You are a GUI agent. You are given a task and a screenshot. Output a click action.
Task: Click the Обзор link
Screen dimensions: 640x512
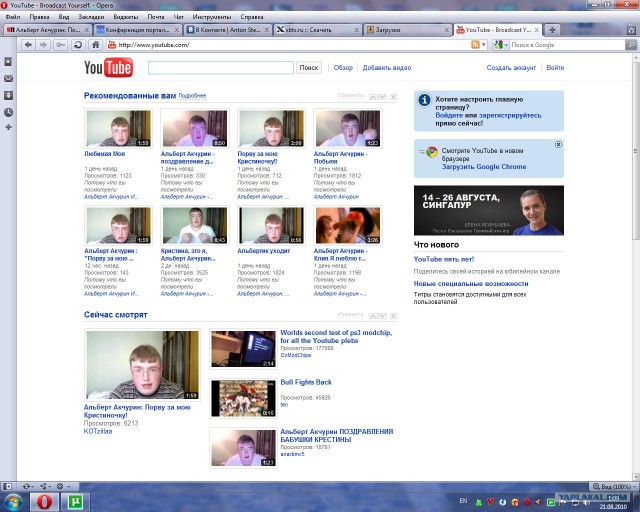coord(343,68)
